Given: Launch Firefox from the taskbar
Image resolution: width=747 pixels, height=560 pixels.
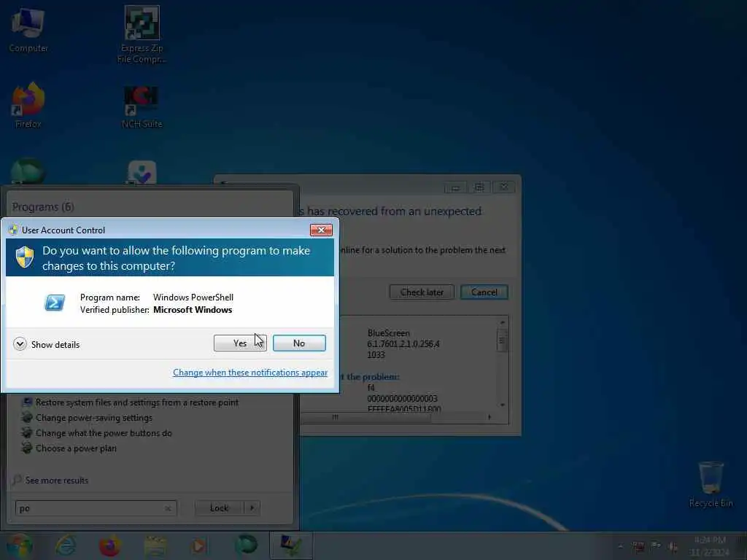Looking at the screenshot, I should pos(109,545).
